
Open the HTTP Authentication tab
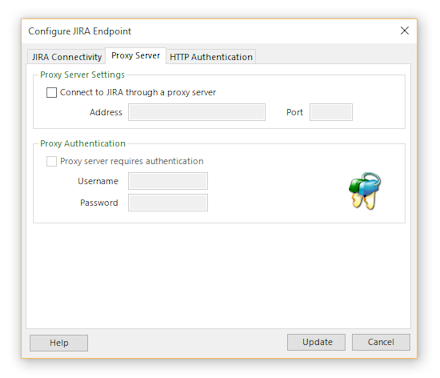[x=211, y=57]
